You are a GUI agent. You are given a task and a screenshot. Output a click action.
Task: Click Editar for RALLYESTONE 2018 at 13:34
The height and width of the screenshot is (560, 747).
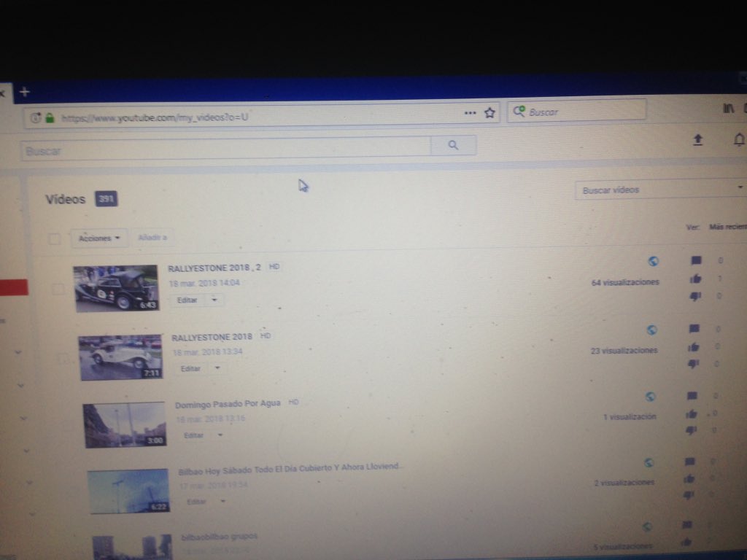(190, 368)
